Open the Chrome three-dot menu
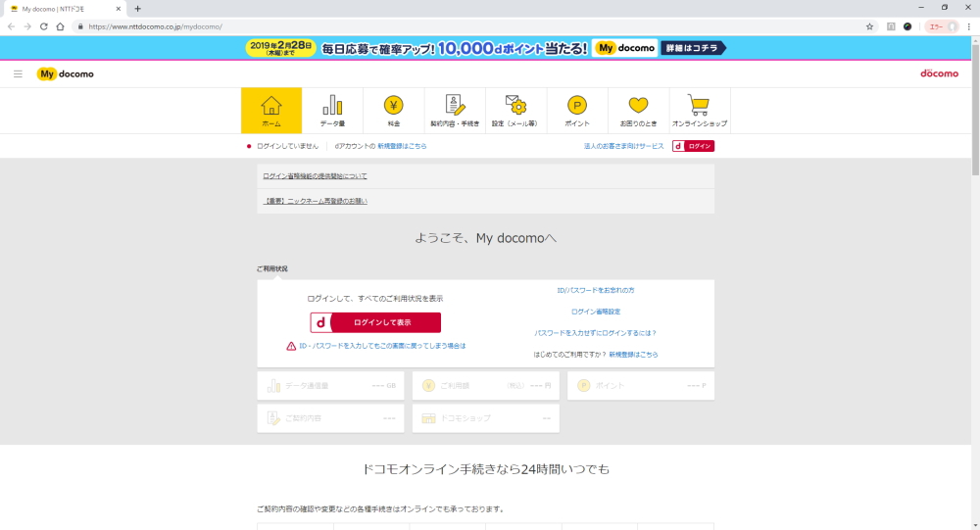This screenshot has height=530, width=980. point(969,26)
